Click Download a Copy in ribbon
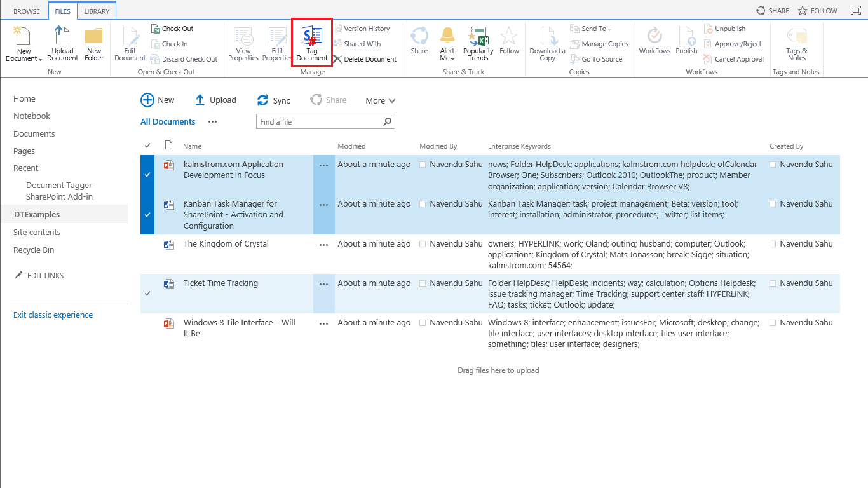Viewport: 868px width, 488px height. pos(548,44)
